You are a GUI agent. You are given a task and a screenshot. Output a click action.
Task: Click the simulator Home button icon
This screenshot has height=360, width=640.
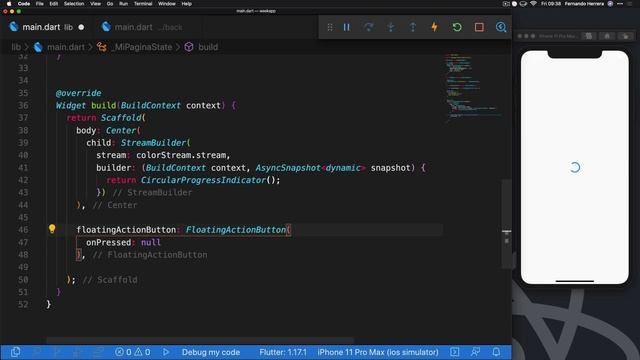coord(607,36)
